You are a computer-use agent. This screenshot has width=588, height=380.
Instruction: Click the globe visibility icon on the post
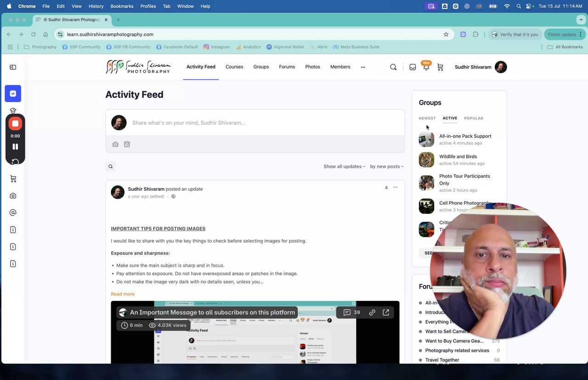173,196
